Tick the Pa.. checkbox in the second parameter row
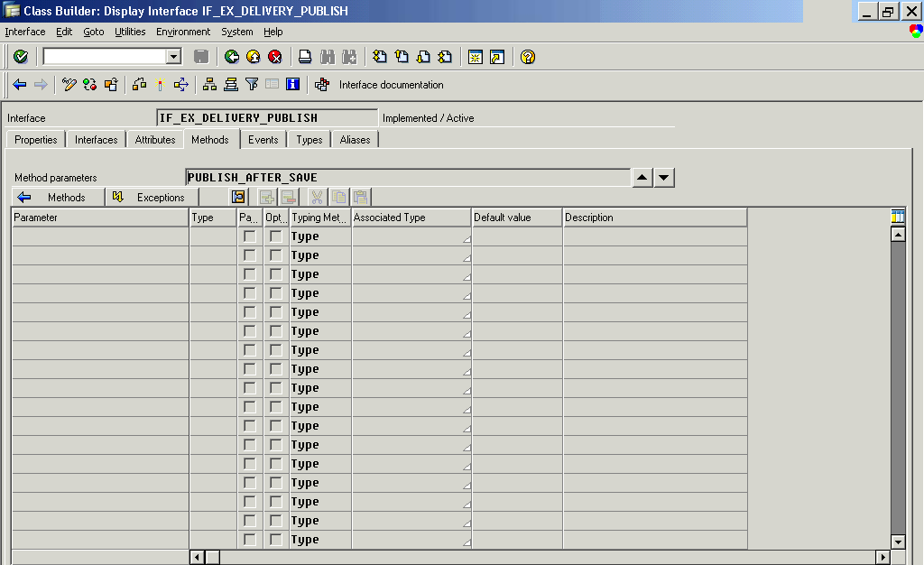This screenshot has width=924, height=565. pos(250,255)
